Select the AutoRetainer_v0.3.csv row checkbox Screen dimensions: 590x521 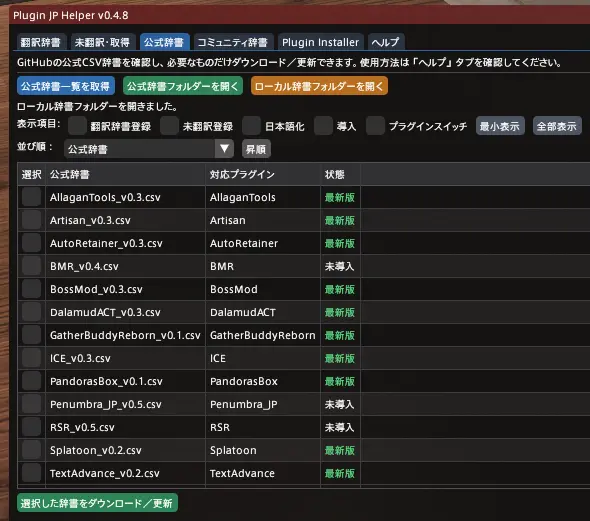[31, 243]
